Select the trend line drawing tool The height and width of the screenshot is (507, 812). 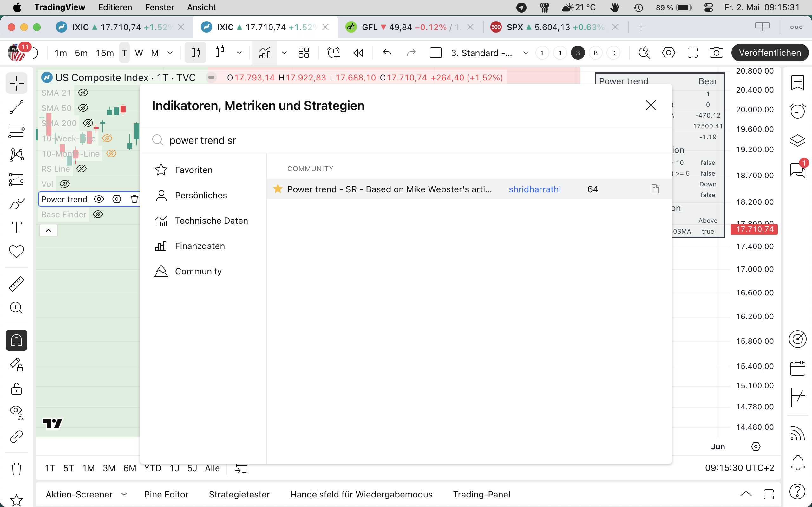[16, 107]
